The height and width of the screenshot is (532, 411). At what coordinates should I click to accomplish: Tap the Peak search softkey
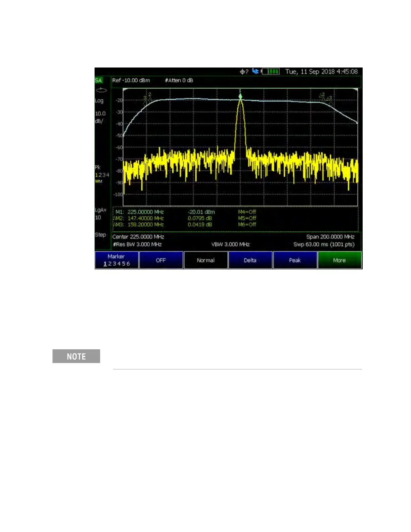coord(295,260)
